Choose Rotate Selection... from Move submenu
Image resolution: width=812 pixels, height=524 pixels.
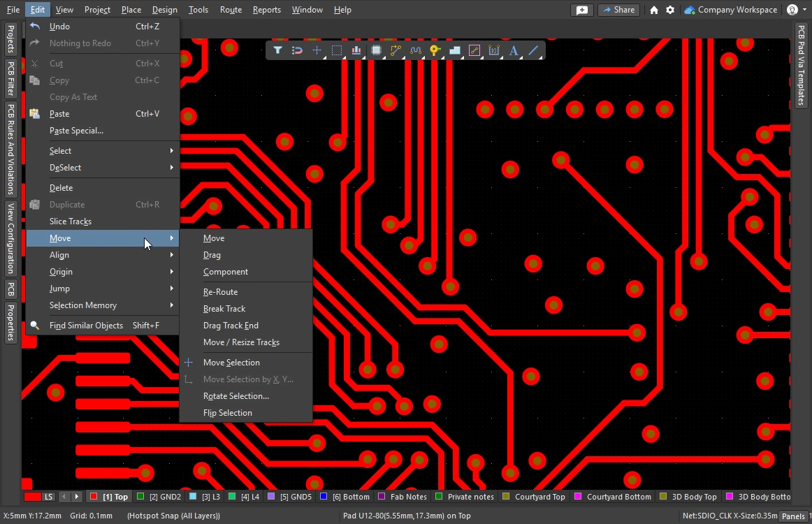[x=235, y=396]
